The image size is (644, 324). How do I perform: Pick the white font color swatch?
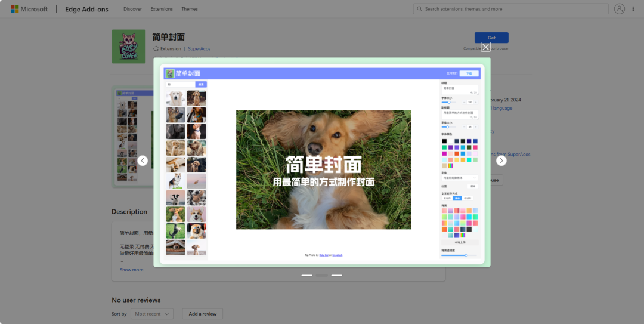(x=451, y=141)
